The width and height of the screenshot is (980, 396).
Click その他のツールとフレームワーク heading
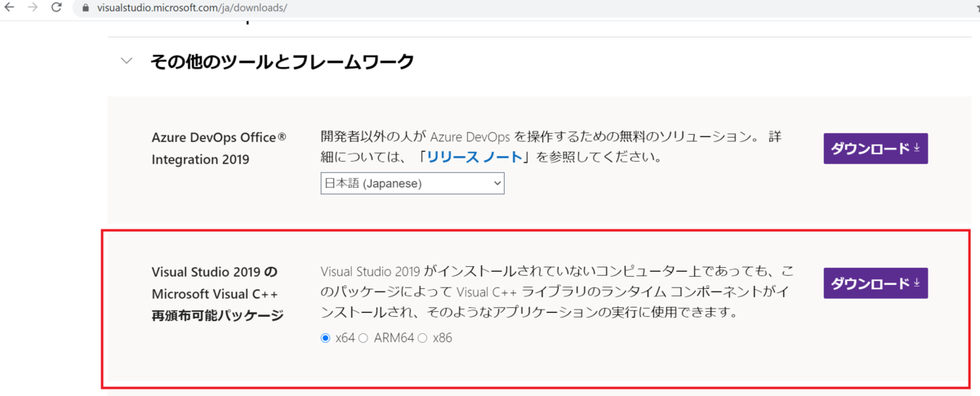282,61
